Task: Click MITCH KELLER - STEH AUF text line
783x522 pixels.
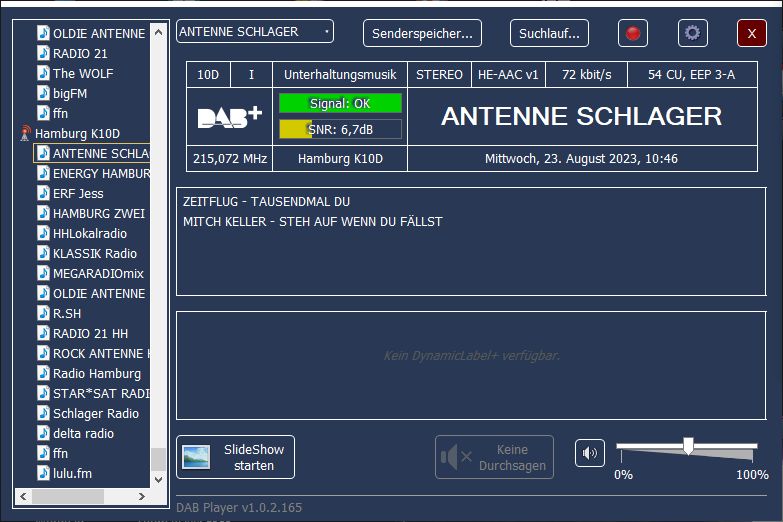Action: [313, 222]
